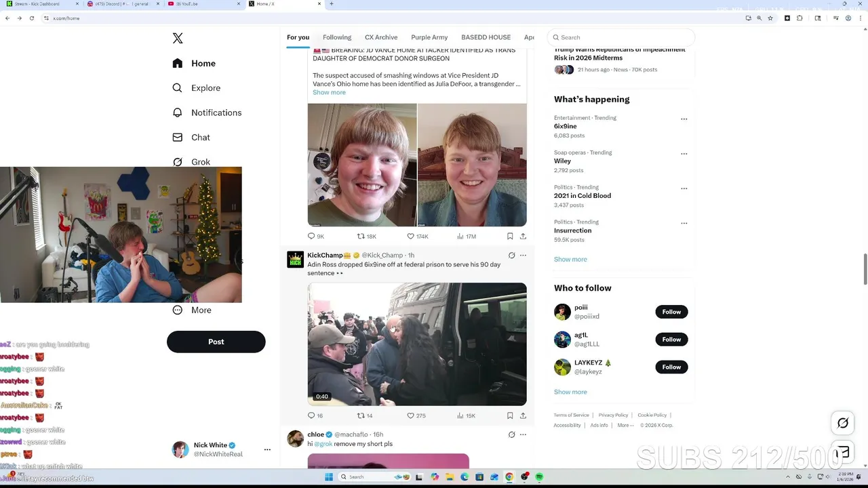Open KickChamp profile avatar
868x488 pixels.
coord(296,260)
